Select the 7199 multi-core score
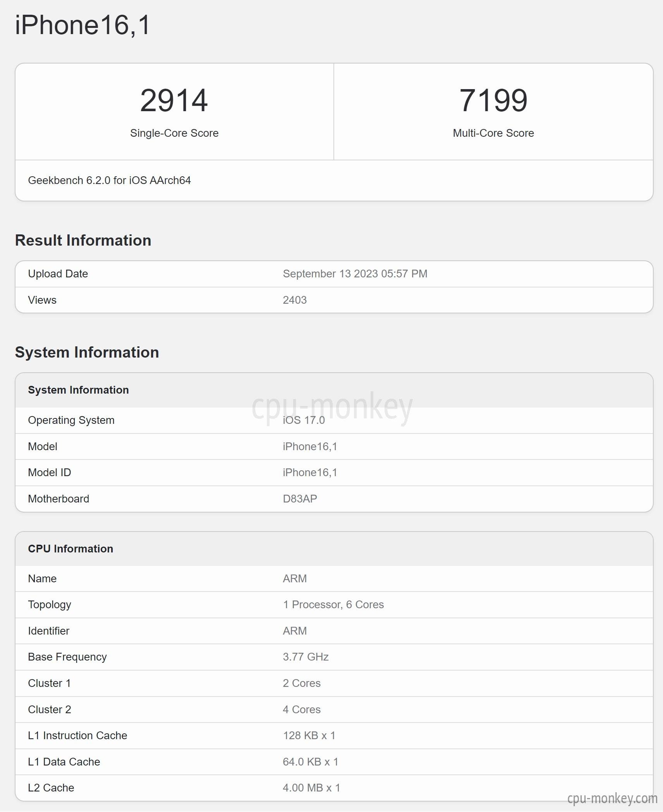The width and height of the screenshot is (663, 812). 493,100
